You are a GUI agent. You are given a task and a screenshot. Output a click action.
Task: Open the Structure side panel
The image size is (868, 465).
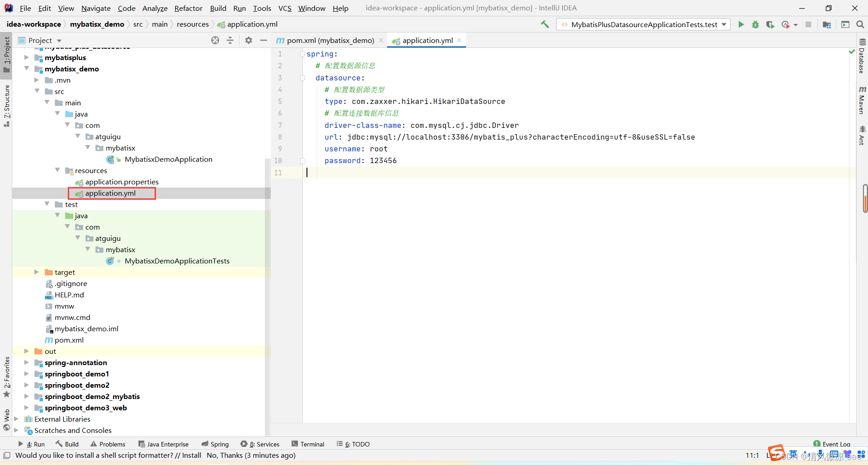pos(6,106)
